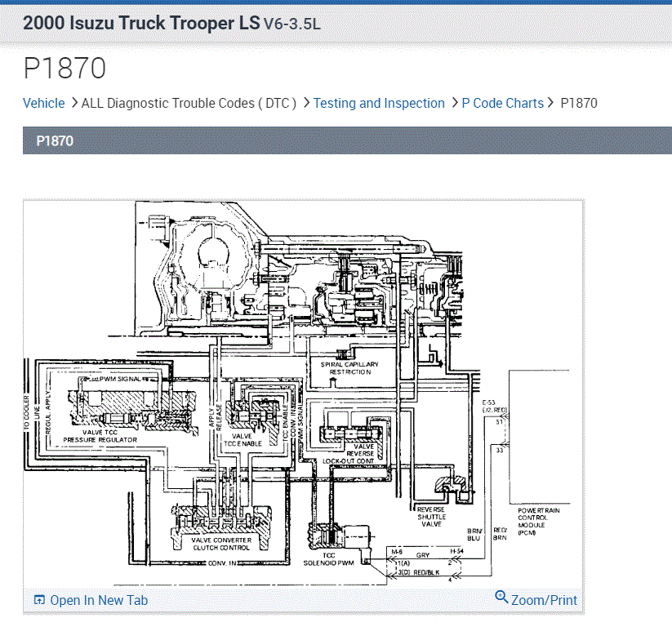Click the magnifier zoom icon
The image size is (672, 627).
coord(501,597)
